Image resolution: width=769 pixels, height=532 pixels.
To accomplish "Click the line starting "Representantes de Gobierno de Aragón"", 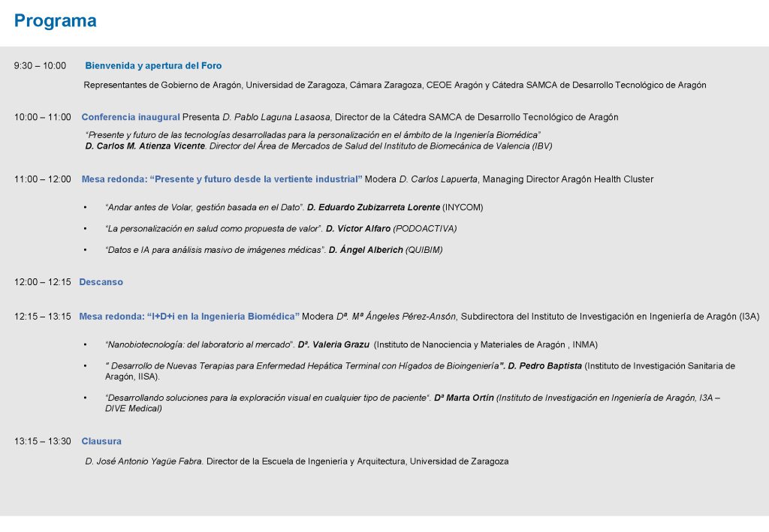I will (395, 86).
